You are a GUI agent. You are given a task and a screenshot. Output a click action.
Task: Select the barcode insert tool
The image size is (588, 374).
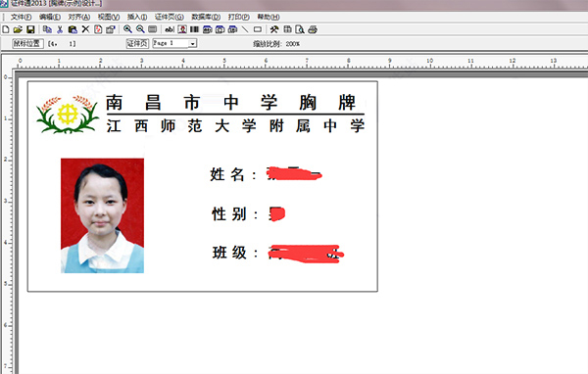tap(194, 29)
